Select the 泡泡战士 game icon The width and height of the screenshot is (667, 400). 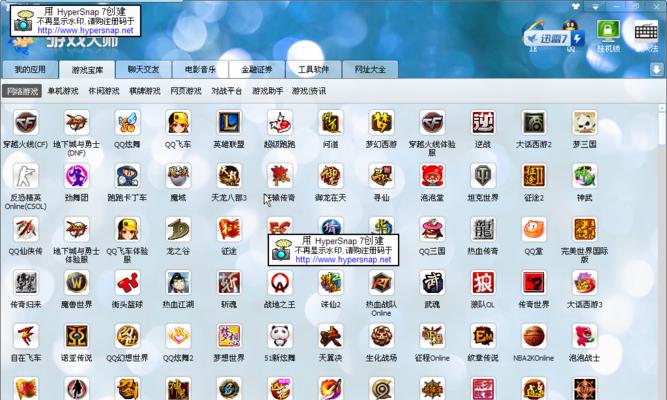point(584,336)
